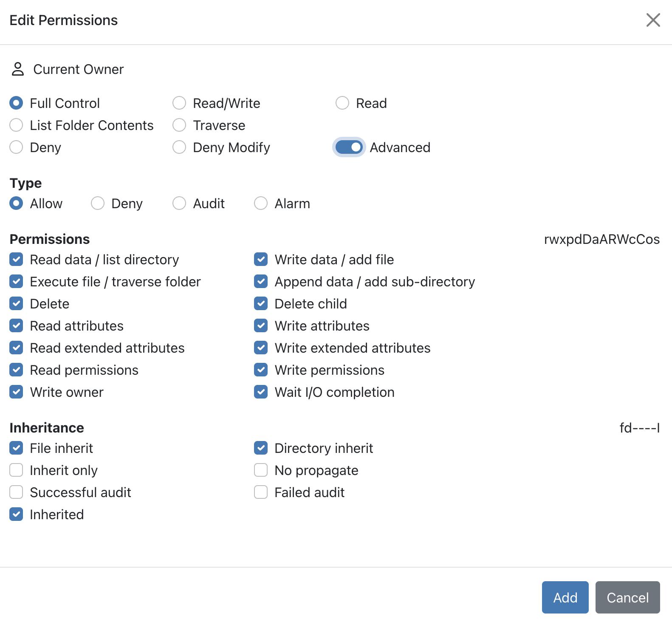Uncheck Append data / add sub-directory
The image size is (672, 622).
pos(261,281)
